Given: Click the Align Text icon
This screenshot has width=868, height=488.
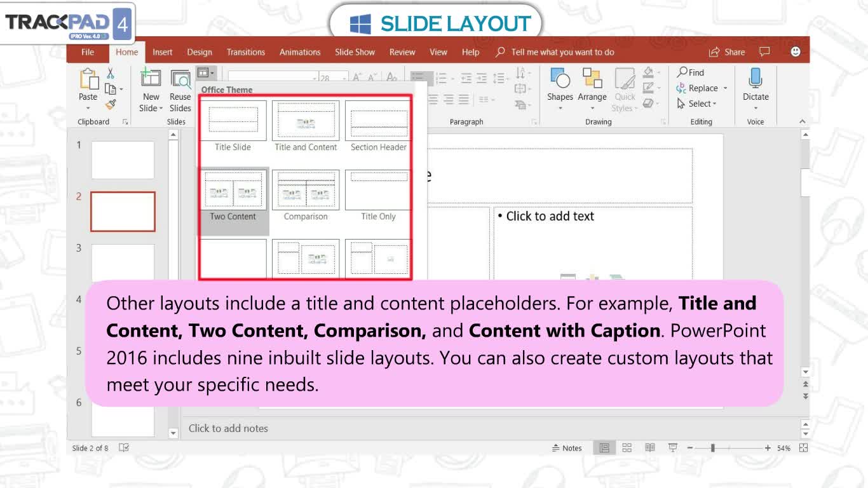Looking at the screenshot, I should pyautogui.click(x=521, y=89).
